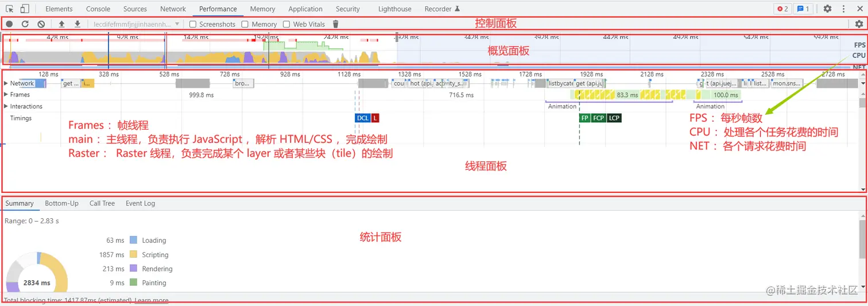Open the errors counter showing 2
868x306 pixels.
coord(782,9)
